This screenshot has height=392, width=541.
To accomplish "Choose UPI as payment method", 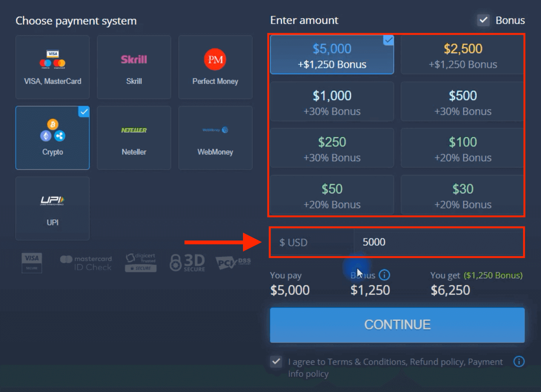I will [x=52, y=208].
